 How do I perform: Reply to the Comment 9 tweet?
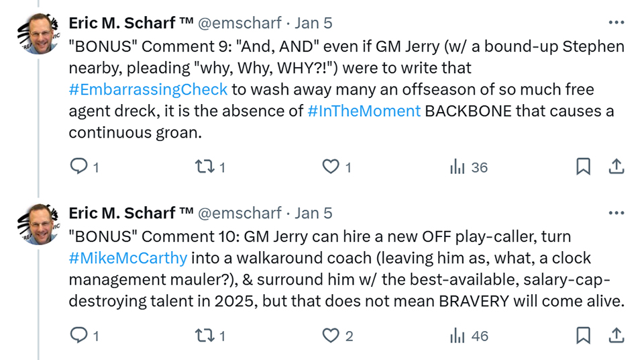point(85,167)
